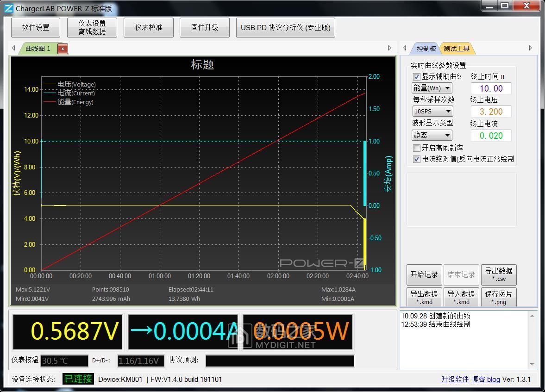The height and width of the screenshot is (392, 545).
Task: Open 仪表设置离线数据 offline data settings
Action: click(x=92, y=27)
